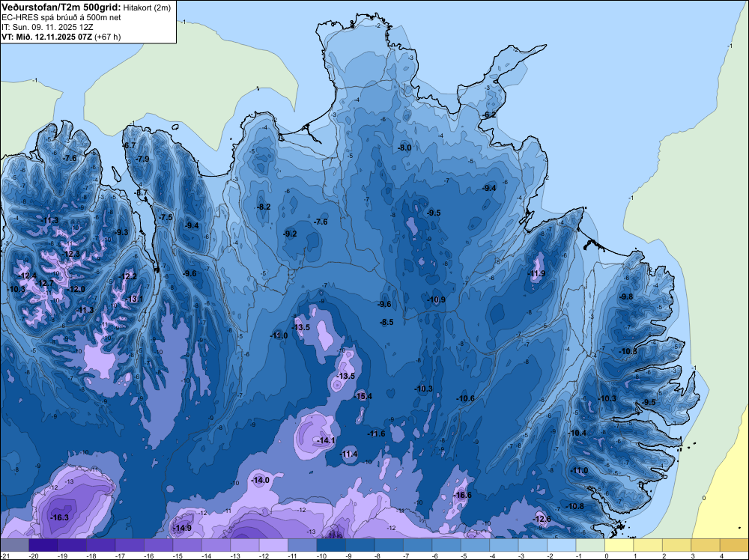
Task: Click the -7.5 temperature label
Action: [166, 217]
